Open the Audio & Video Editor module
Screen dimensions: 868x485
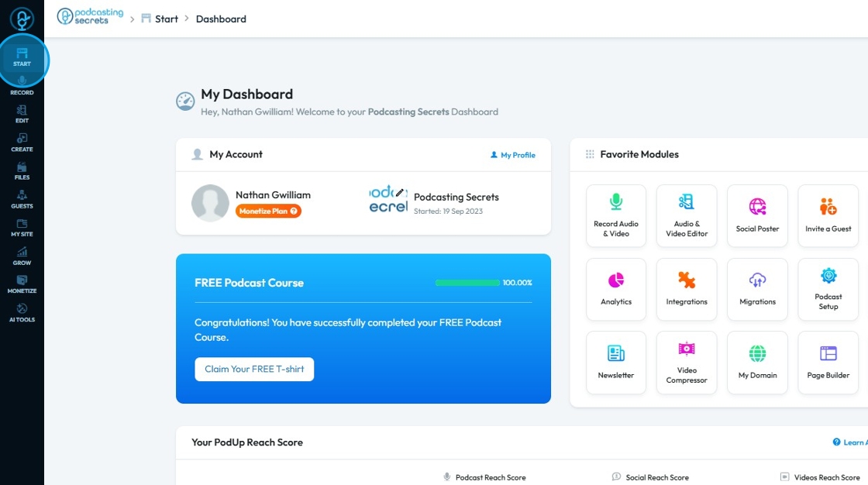point(687,215)
